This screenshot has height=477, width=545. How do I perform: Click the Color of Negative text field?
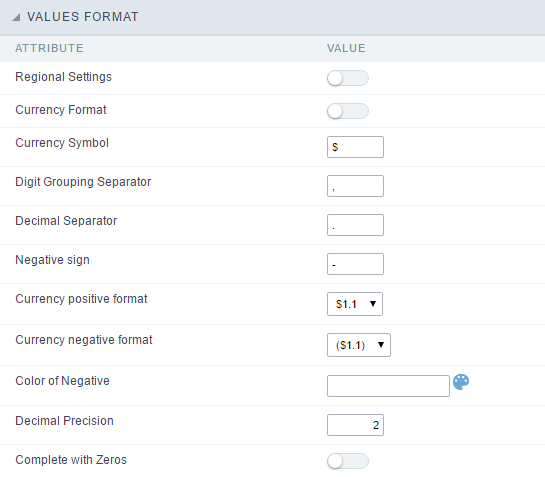pyautogui.click(x=388, y=386)
